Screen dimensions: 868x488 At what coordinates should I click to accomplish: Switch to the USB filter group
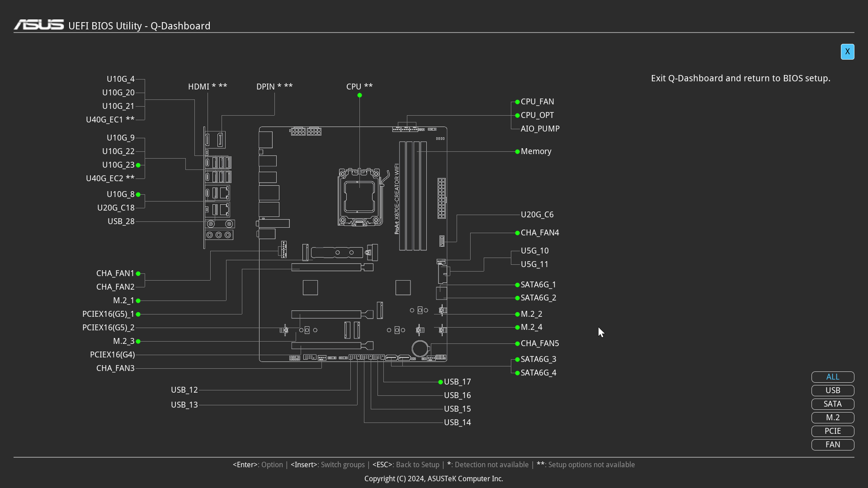832,390
